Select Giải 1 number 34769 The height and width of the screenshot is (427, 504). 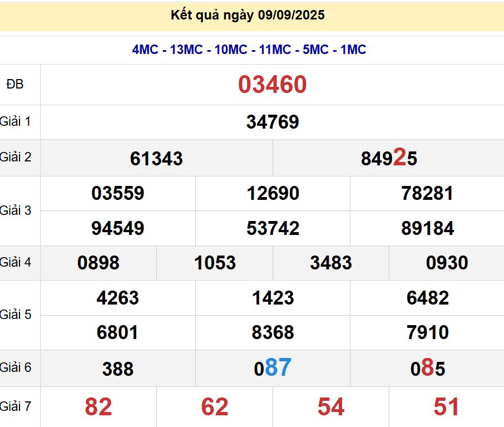272,122
